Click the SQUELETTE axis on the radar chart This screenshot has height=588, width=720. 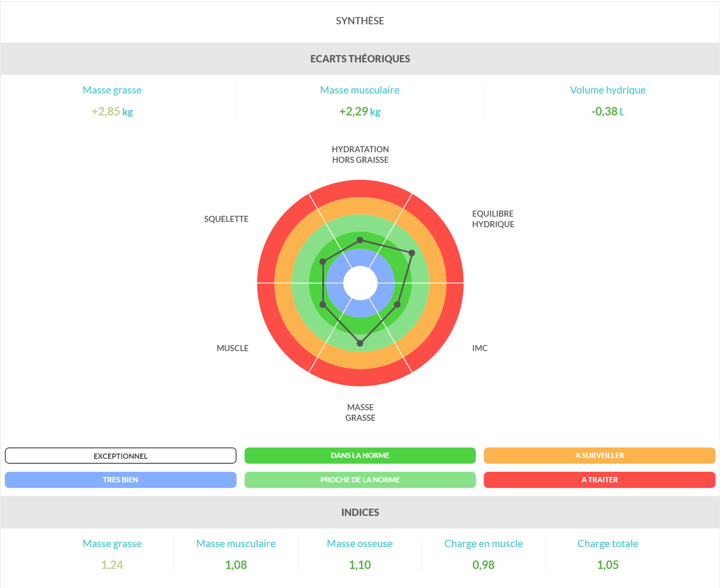pos(226,219)
